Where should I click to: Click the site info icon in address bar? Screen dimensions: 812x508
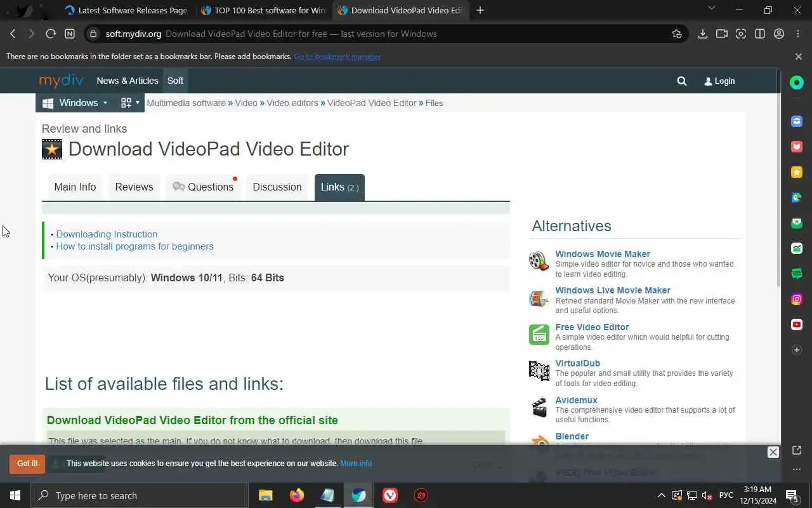click(93, 34)
